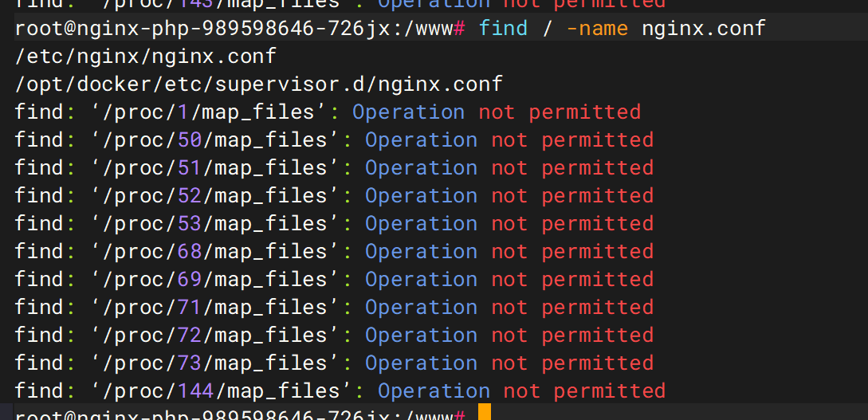Click the '/proc/50/map_files' error line

click(334, 140)
